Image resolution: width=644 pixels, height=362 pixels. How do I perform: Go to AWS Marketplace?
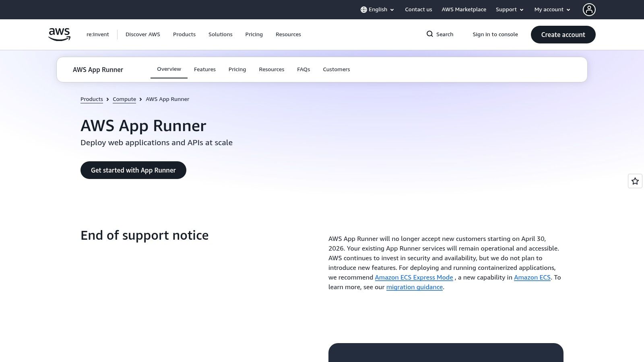pyautogui.click(x=464, y=10)
